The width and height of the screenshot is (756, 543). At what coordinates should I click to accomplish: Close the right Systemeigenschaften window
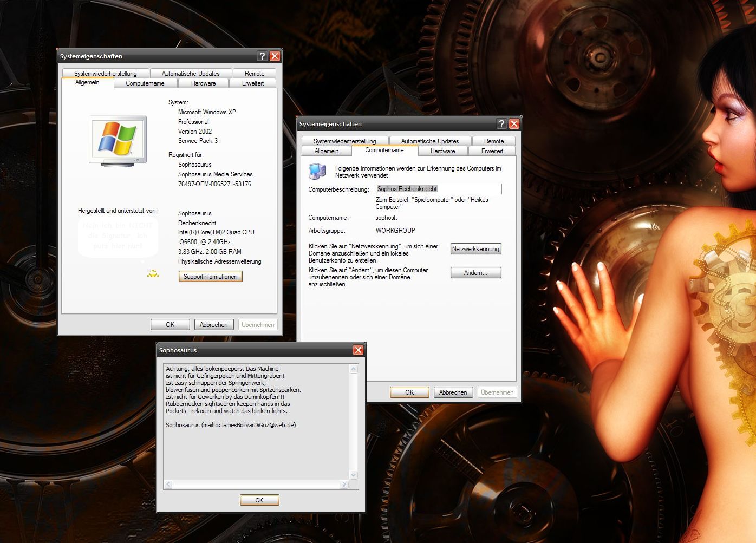[x=514, y=123]
